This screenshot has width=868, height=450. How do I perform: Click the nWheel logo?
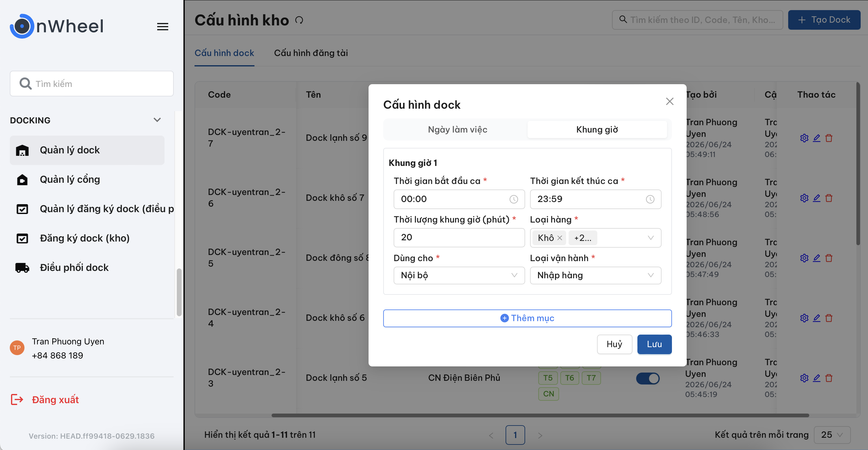(x=57, y=26)
